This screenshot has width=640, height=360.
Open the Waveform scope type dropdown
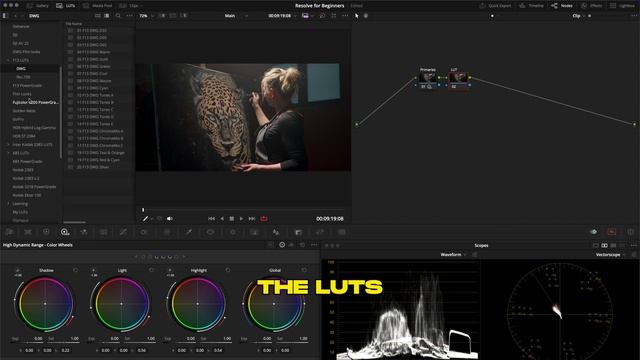(x=453, y=254)
